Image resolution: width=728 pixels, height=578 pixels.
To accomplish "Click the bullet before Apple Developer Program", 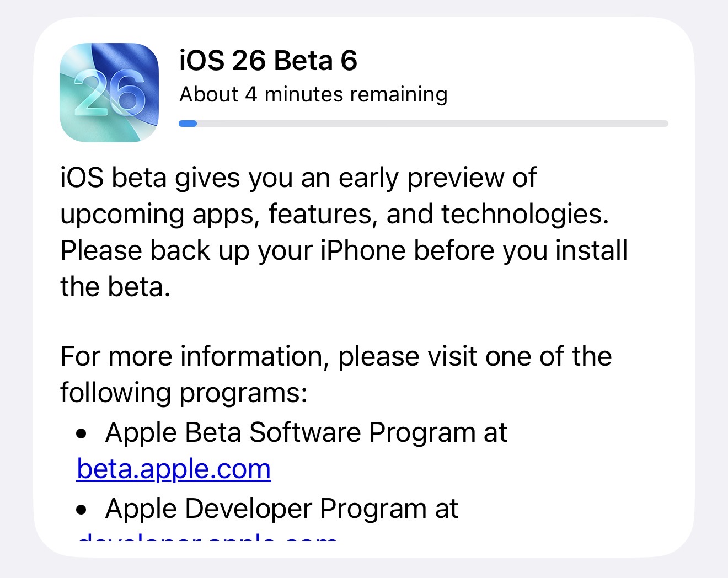I will click(82, 510).
